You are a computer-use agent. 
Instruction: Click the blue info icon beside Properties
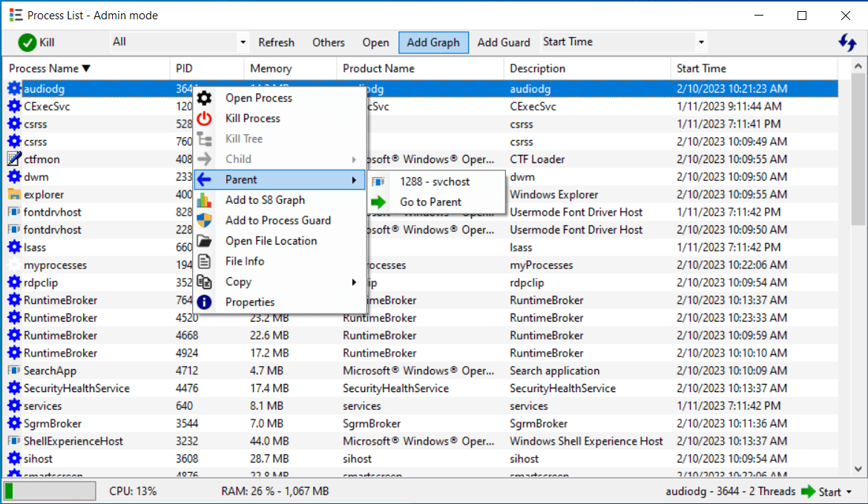pyautogui.click(x=204, y=302)
